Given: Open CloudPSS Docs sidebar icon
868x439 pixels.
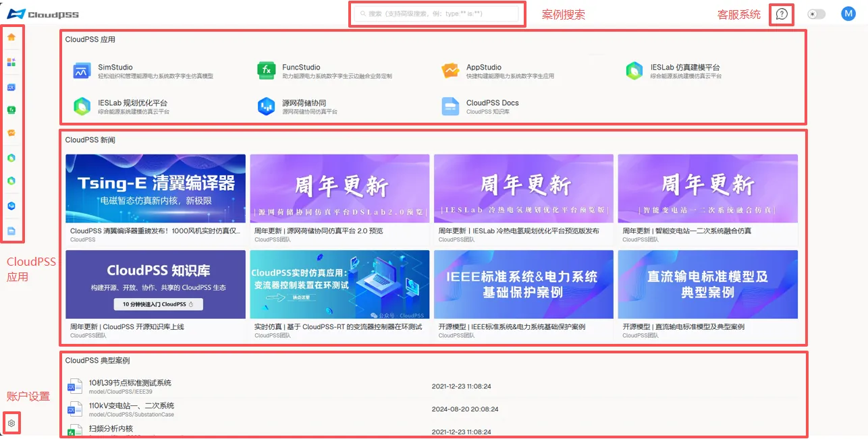Looking at the screenshot, I should click(x=11, y=231).
